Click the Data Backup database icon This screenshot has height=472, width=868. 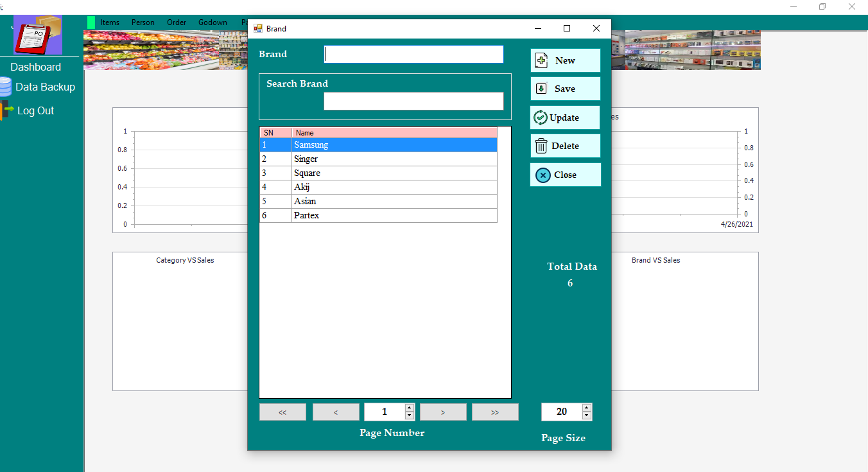coord(5,87)
